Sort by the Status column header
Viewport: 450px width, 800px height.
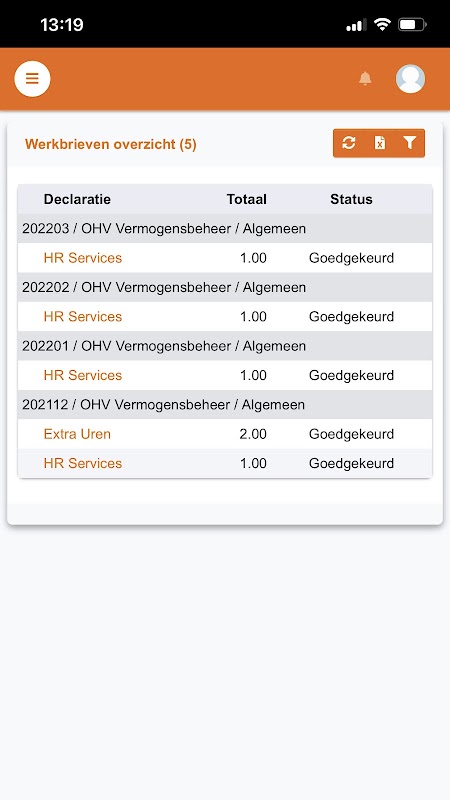(x=351, y=199)
